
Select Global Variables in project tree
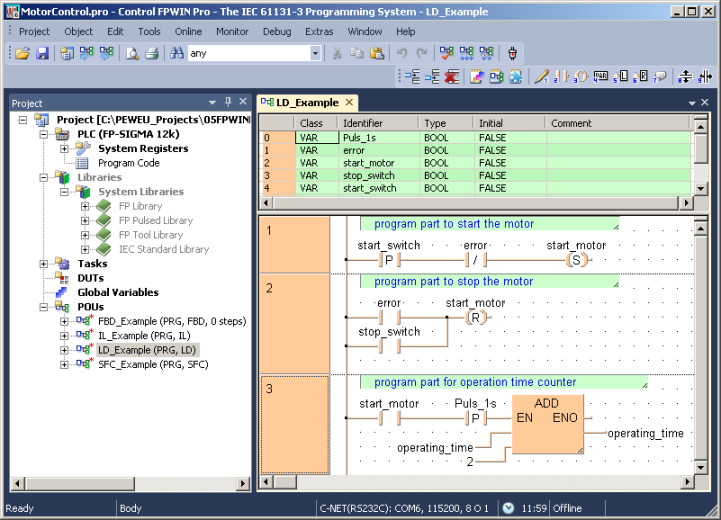118,292
